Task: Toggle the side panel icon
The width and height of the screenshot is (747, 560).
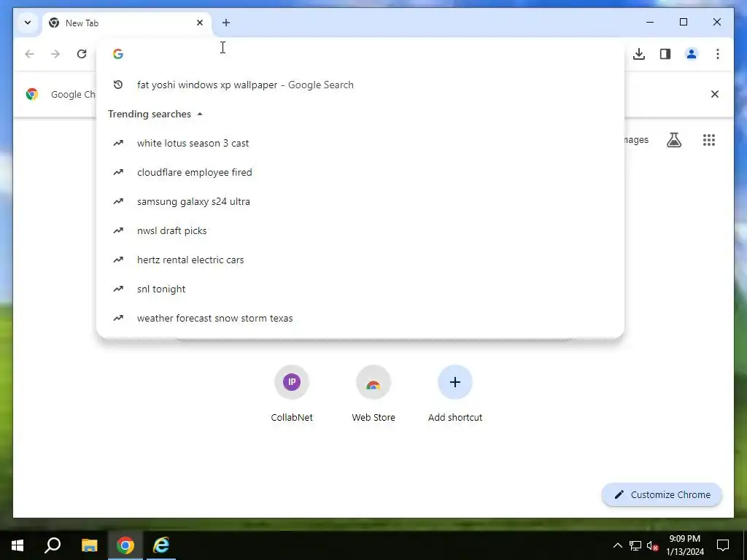Action: (665, 54)
